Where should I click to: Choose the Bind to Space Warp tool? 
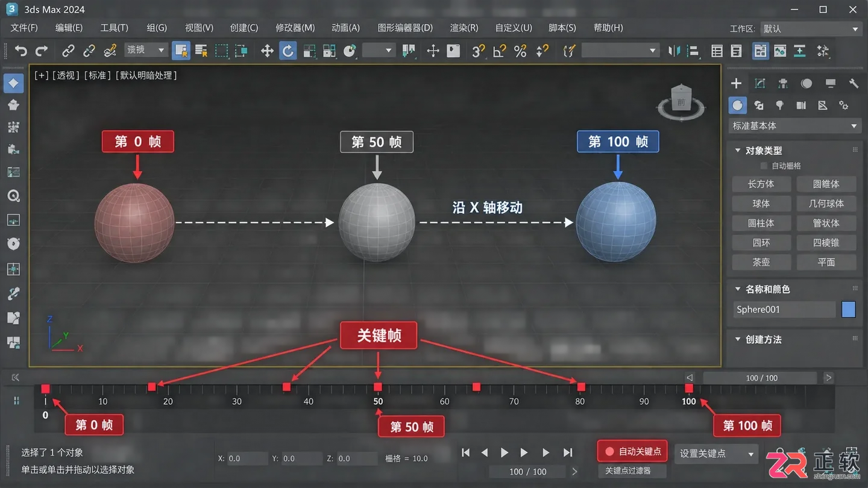pyautogui.click(x=110, y=51)
